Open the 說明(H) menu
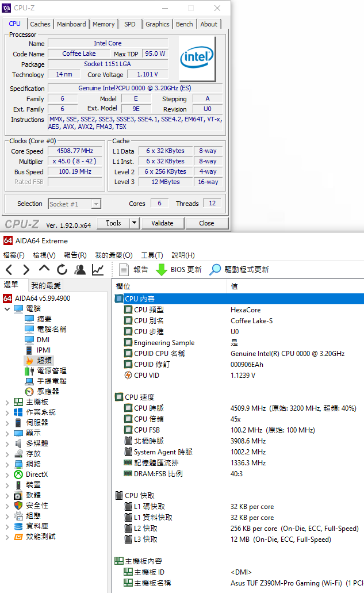 click(183, 255)
